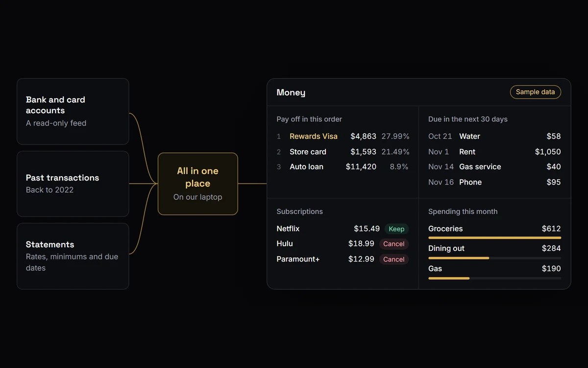Viewport: 588px width, 368px height.
Task: Click the Cancel tag next to Hulu
Action: coord(393,244)
